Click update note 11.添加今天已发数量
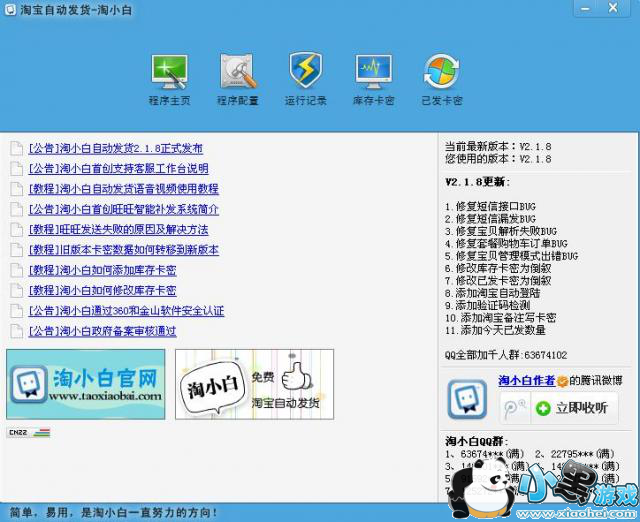This screenshot has width=640, height=522. point(495,330)
